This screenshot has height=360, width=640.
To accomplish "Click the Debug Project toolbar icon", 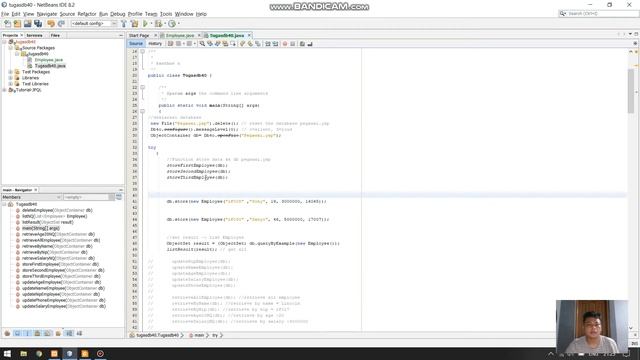I will [158, 24].
